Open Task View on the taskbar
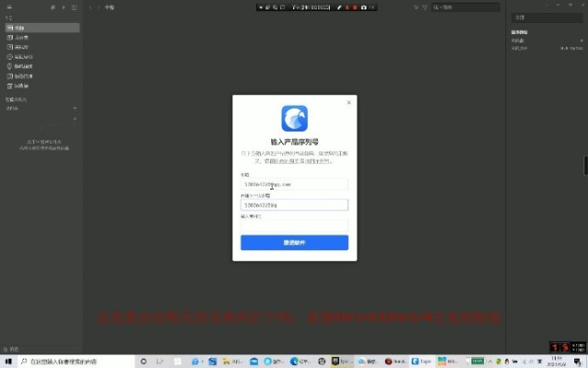Image resolution: width=588 pixels, height=368 pixels. pyautogui.click(x=160, y=362)
